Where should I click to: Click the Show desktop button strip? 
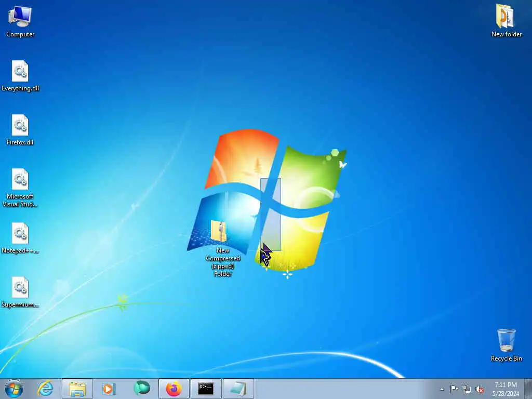[x=528, y=389]
